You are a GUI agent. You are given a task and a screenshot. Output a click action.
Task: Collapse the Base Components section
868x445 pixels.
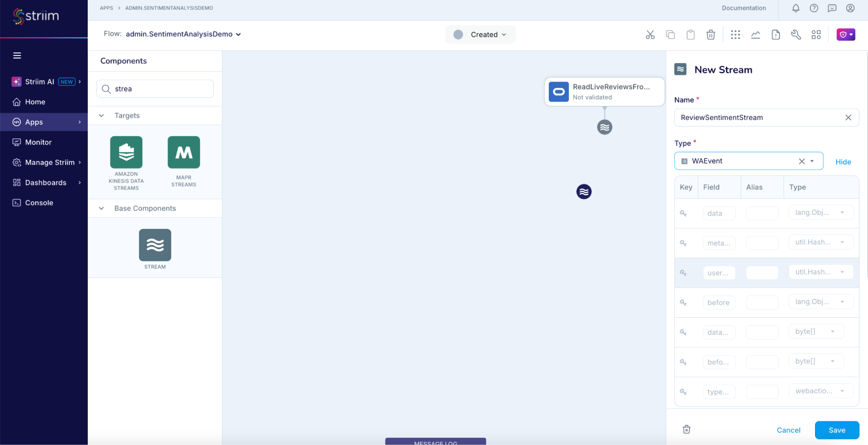click(x=101, y=208)
